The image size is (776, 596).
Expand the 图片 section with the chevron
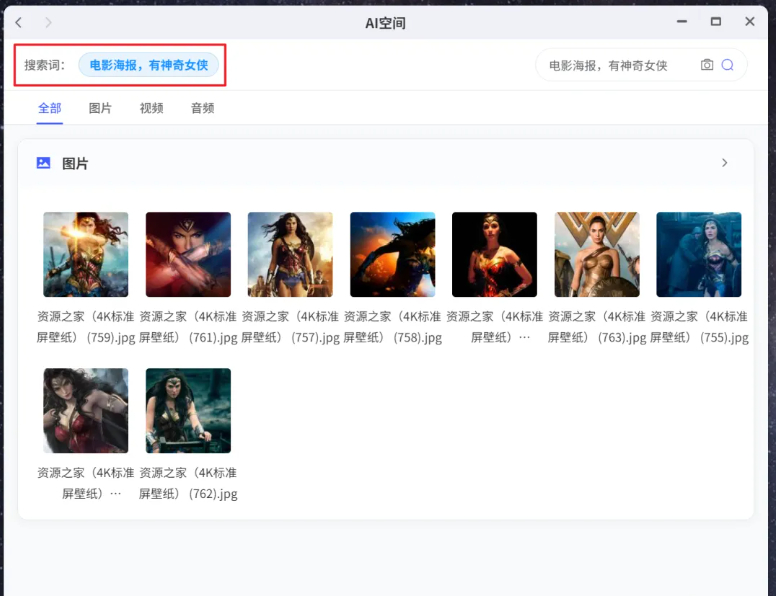point(725,163)
